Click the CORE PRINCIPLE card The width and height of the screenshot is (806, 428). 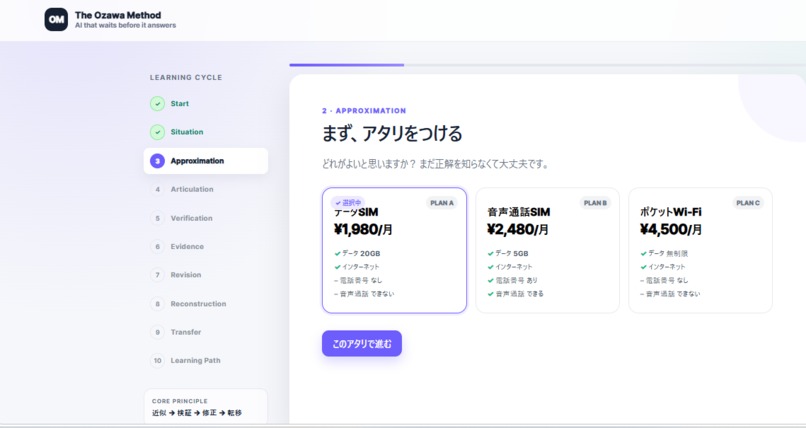[x=206, y=407]
